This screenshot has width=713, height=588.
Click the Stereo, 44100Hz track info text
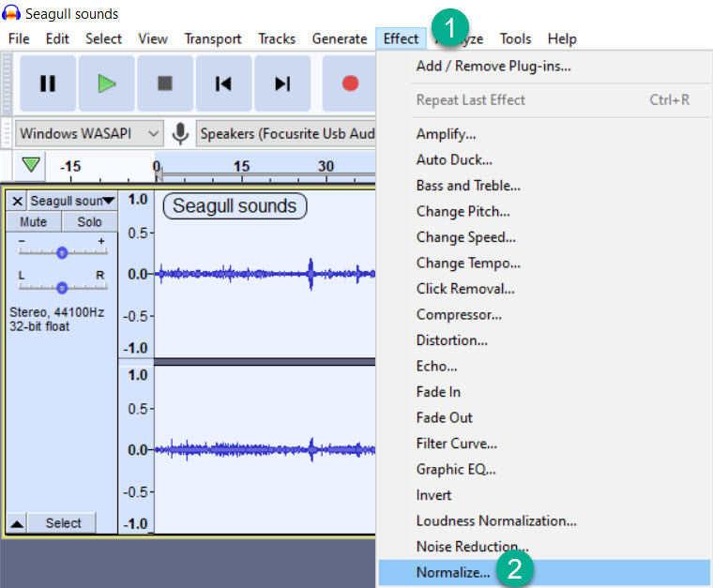pos(57,312)
